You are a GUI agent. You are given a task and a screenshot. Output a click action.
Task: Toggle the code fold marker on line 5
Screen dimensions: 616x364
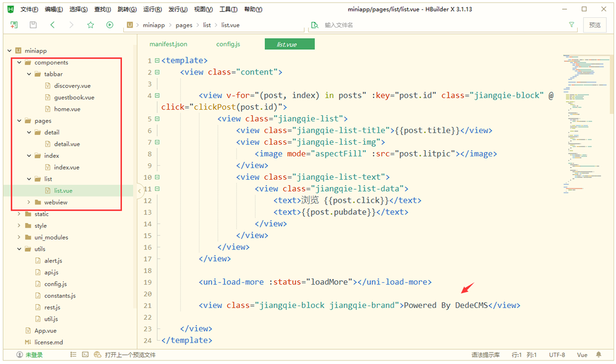pyautogui.click(x=157, y=119)
